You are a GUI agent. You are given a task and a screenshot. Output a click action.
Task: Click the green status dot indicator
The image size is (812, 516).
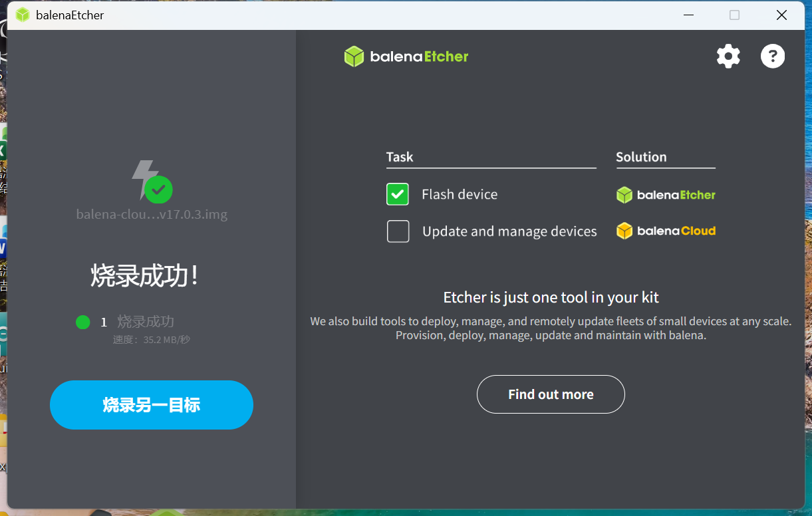(x=83, y=322)
